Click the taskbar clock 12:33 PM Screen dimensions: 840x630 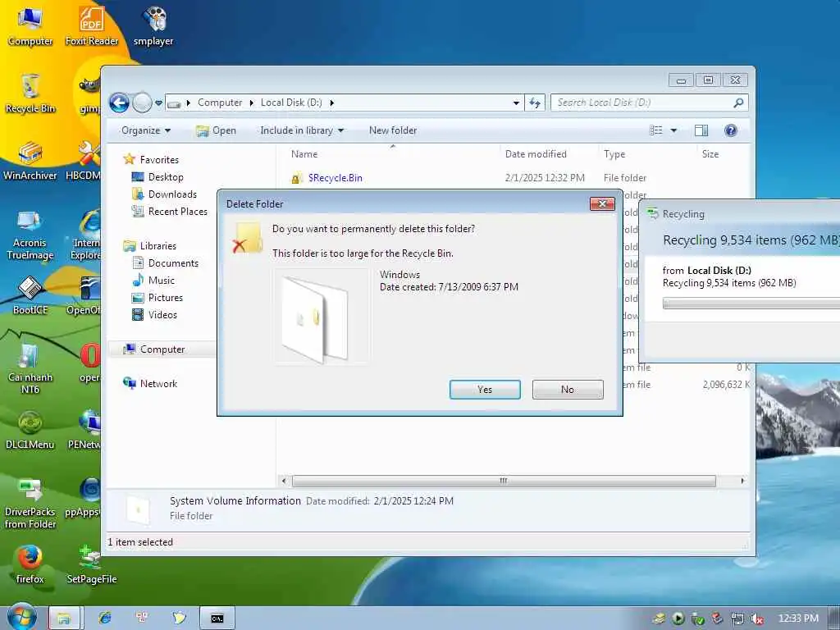pos(798,619)
